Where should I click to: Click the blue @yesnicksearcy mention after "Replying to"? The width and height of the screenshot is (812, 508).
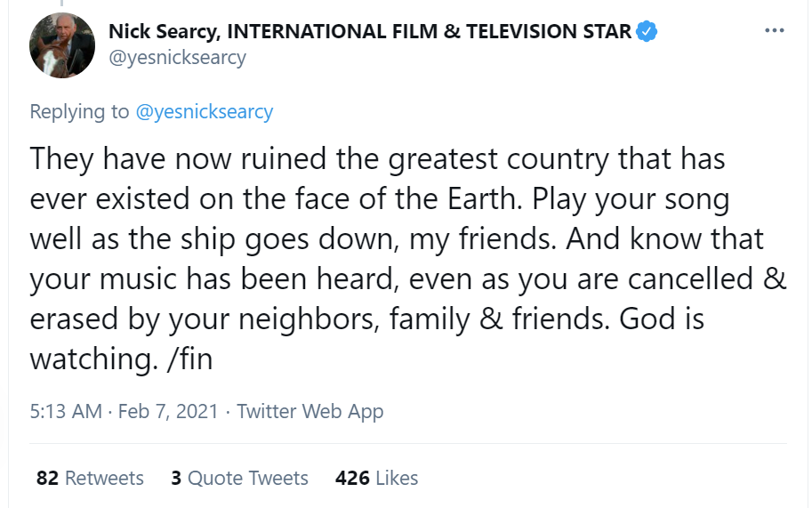pyautogui.click(x=204, y=111)
